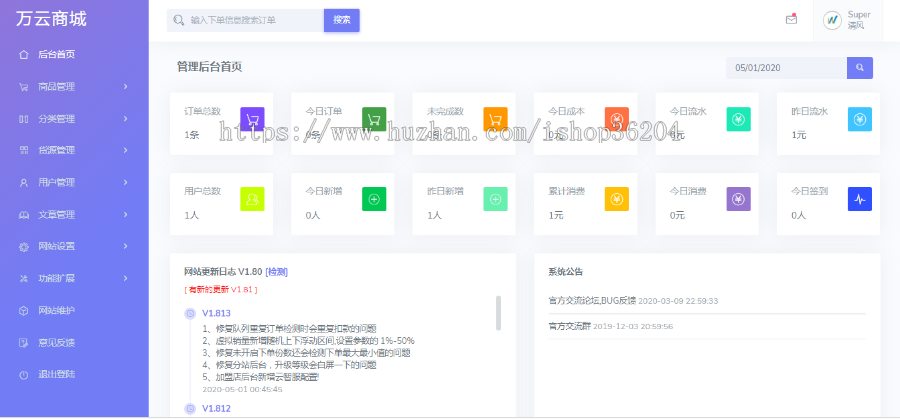Click the 功能扩展 tools sidebar icon
Screen dimensions: 900x419
[24, 279]
